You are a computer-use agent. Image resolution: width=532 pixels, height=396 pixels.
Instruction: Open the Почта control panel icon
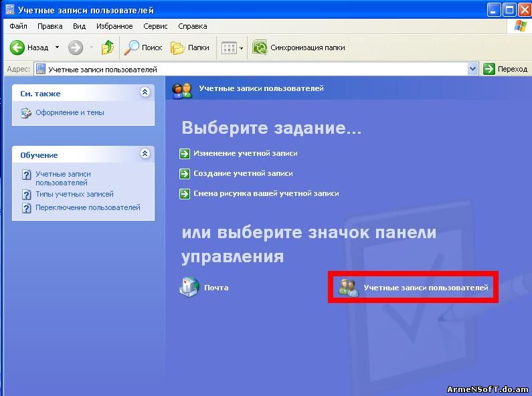(x=189, y=288)
